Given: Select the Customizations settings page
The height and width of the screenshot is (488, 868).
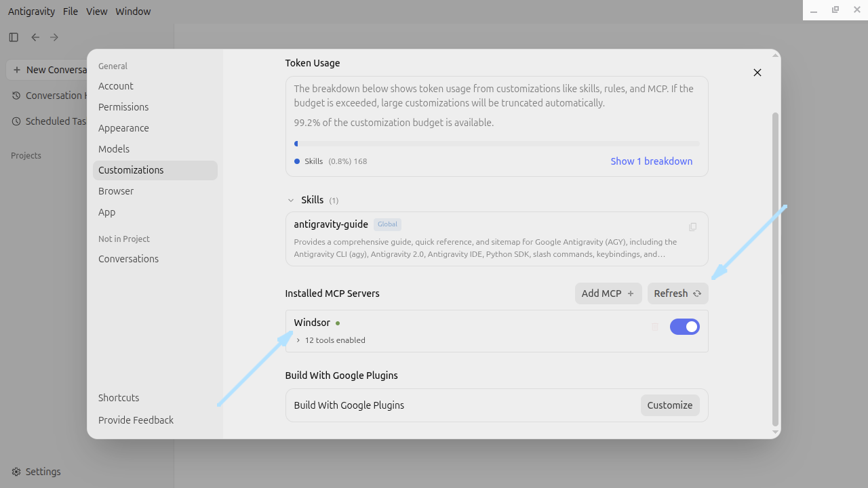Looking at the screenshot, I should 155,170.
